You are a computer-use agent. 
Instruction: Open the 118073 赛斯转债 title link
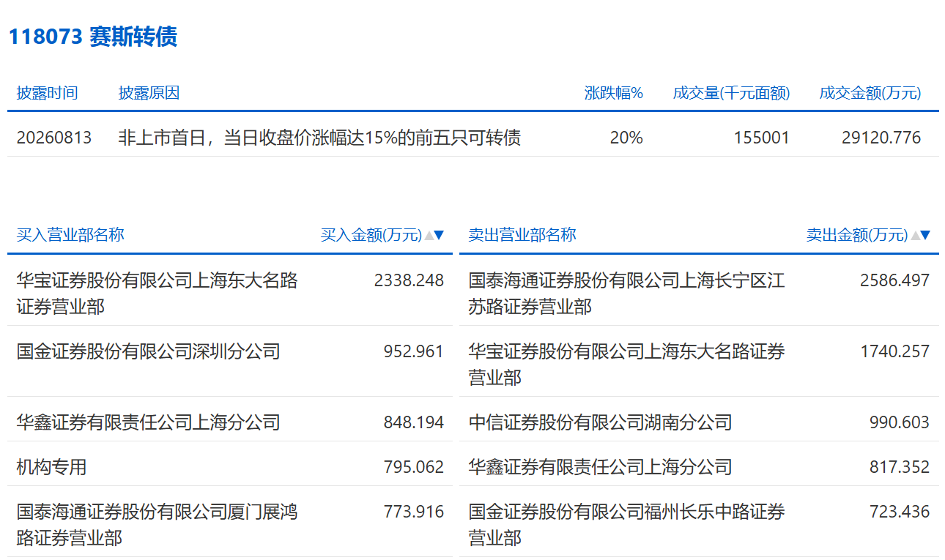coord(93,37)
